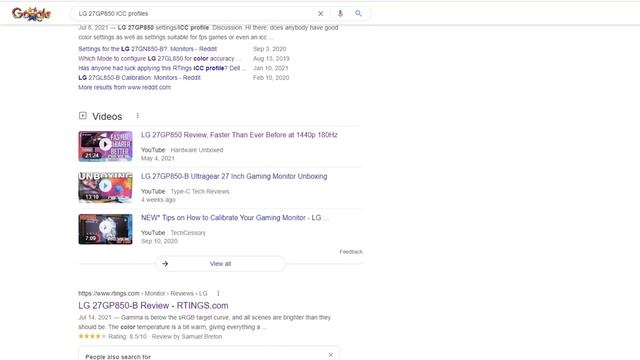Open the three-dot menu next to Videos heading

point(138,116)
